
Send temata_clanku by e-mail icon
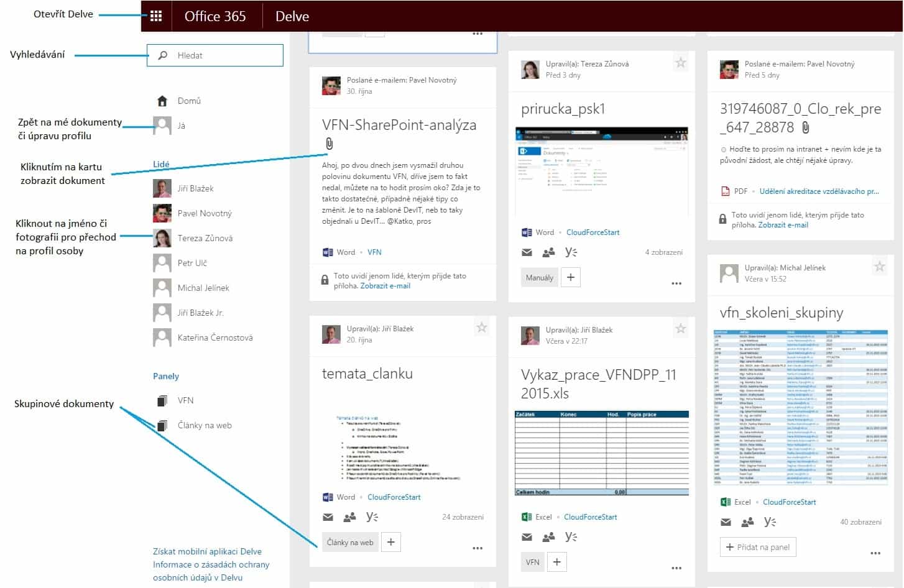pos(328,517)
